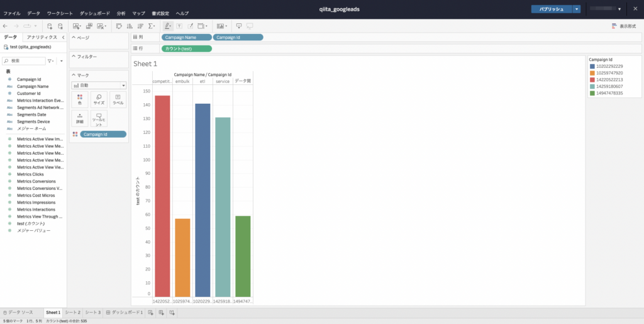Open dropdown arrow next to パブリッシュ button
Image resolution: width=644 pixels, height=324 pixels.
click(577, 9)
